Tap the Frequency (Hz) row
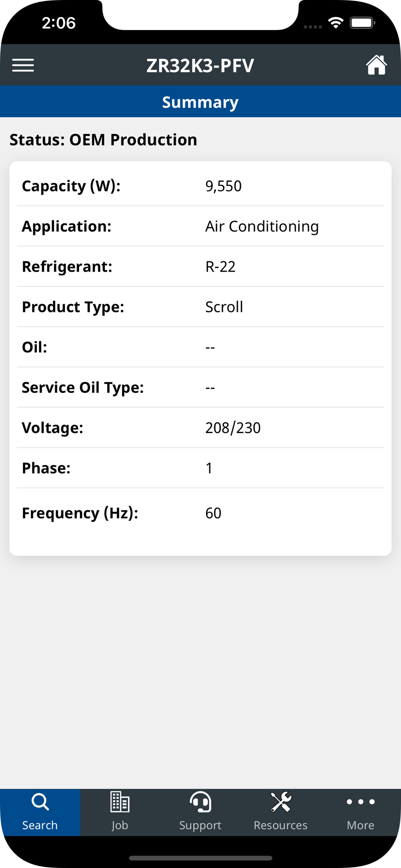Image resolution: width=401 pixels, height=868 pixels. pos(200,513)
